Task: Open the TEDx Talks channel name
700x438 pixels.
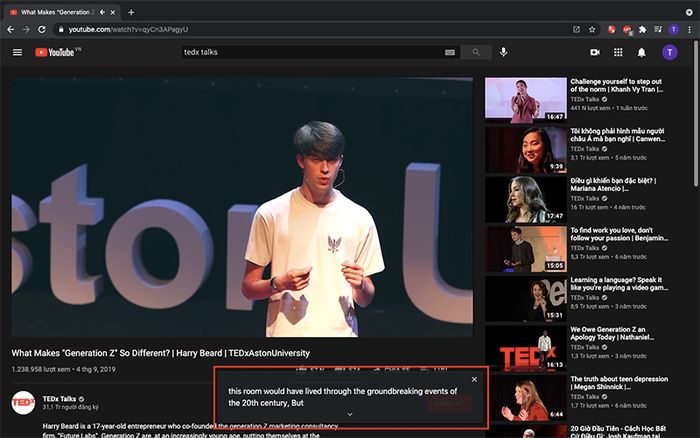Action: (x=59, y=399)
